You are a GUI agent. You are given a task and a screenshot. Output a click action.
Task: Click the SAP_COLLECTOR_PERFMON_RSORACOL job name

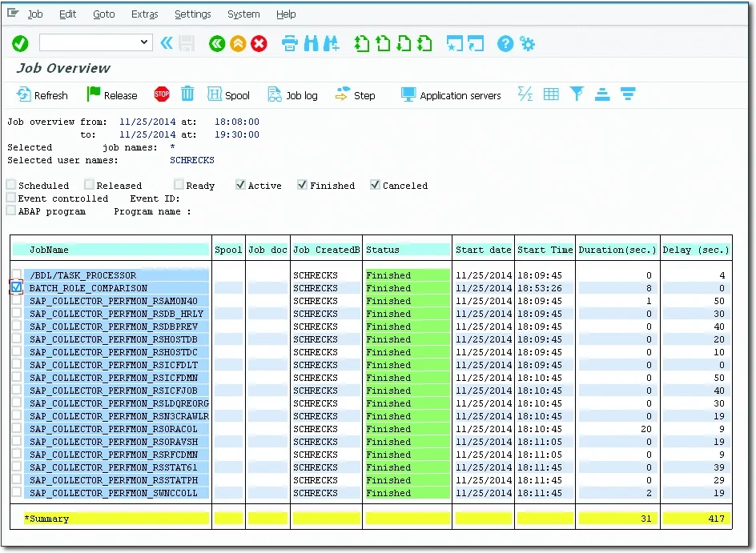[114, 429]
